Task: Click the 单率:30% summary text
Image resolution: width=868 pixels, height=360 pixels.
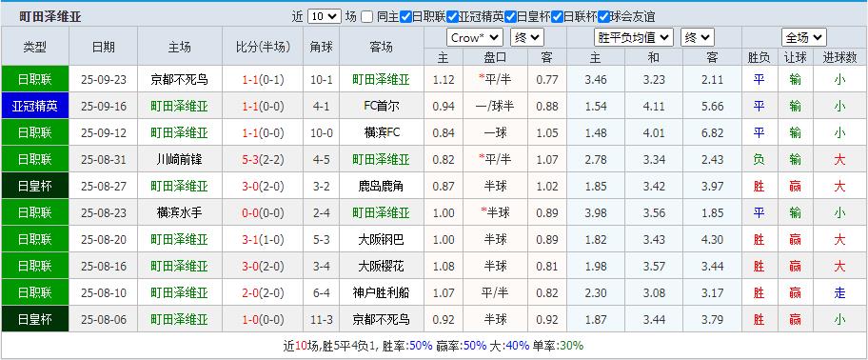Action: point(558,346)
